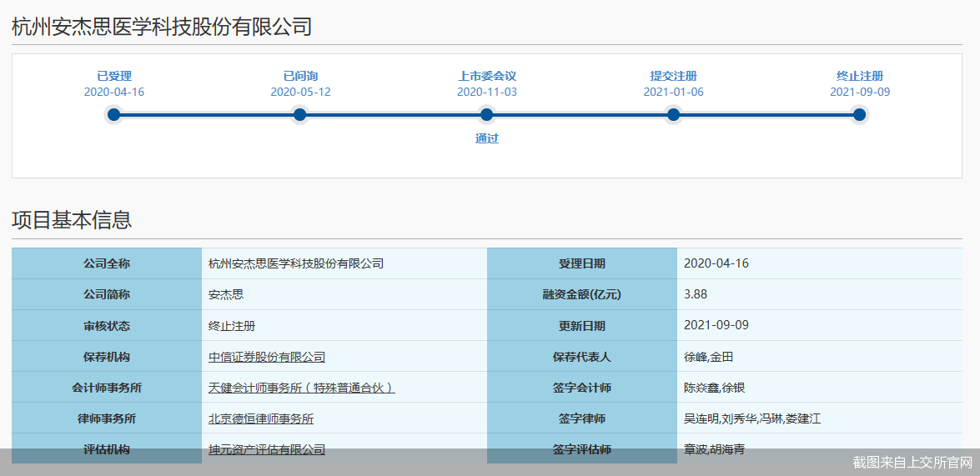Click the 公司简称 header cell
This screenshot has width=980, height=476.
[107, 294]
